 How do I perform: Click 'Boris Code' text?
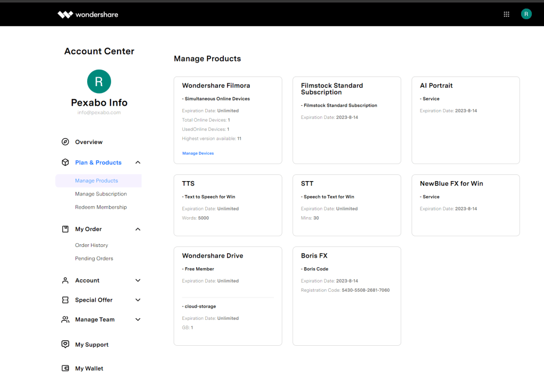316,269
